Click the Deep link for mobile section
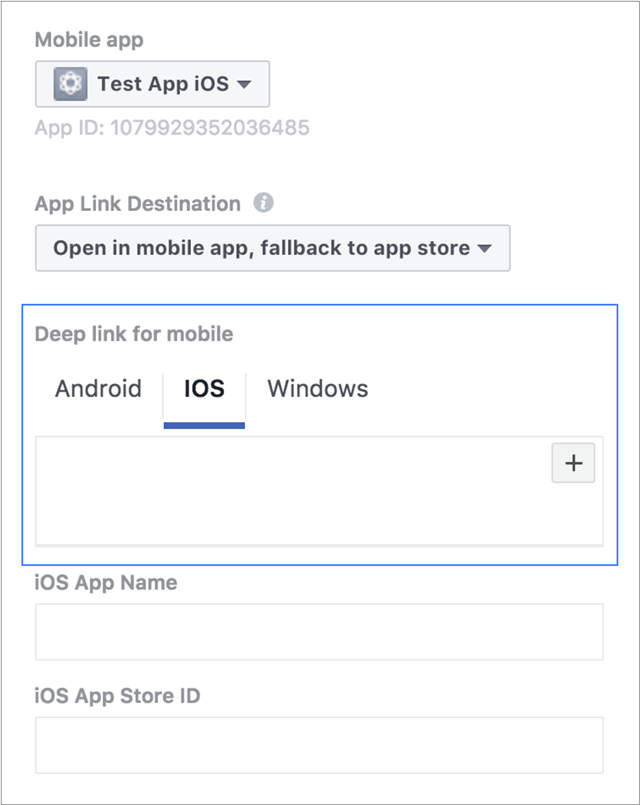Viewport: 640px width, 805px height. pos(135,334)
